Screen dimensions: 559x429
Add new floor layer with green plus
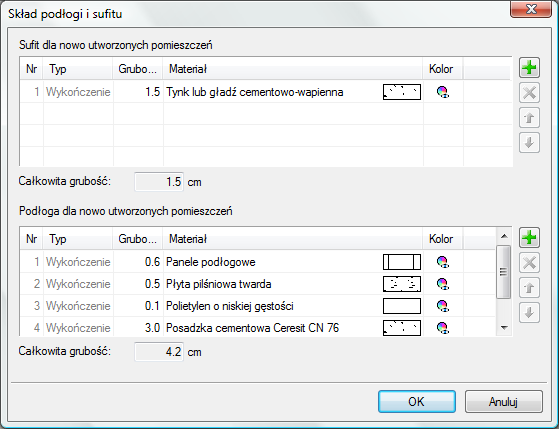pos(529,238)
